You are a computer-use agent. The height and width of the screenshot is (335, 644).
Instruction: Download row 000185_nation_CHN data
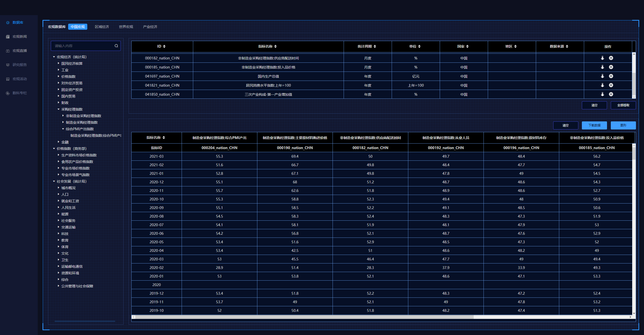tap(602, 67)
